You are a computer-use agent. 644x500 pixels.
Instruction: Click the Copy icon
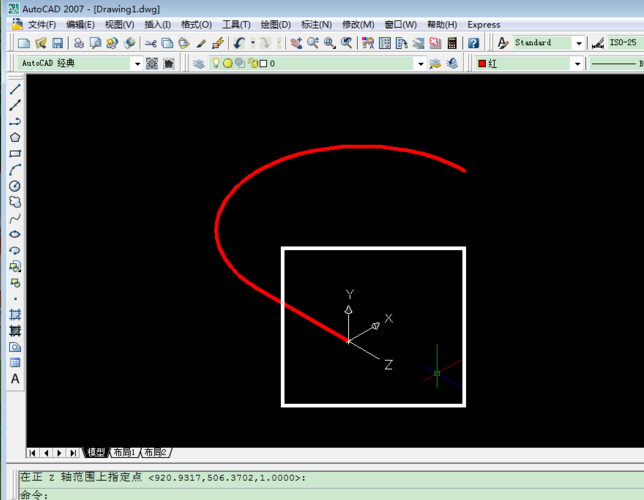pos(167,43)
